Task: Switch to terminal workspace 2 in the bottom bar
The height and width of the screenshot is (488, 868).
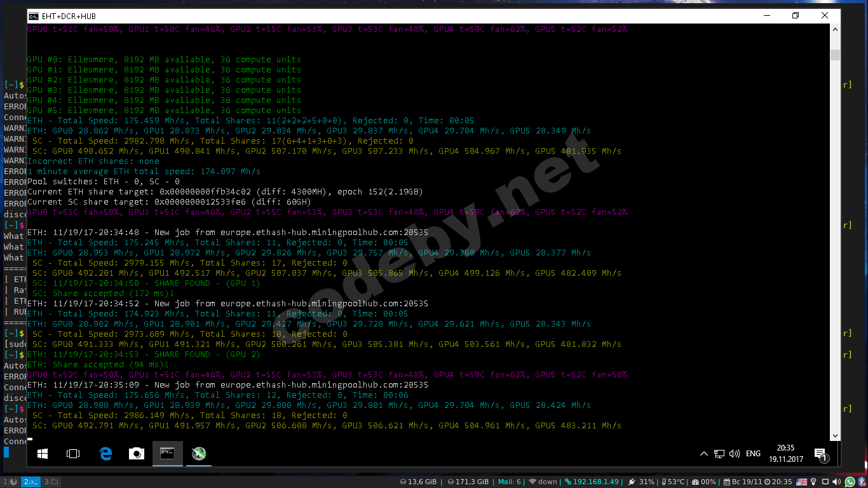Action: pos(31,482)
